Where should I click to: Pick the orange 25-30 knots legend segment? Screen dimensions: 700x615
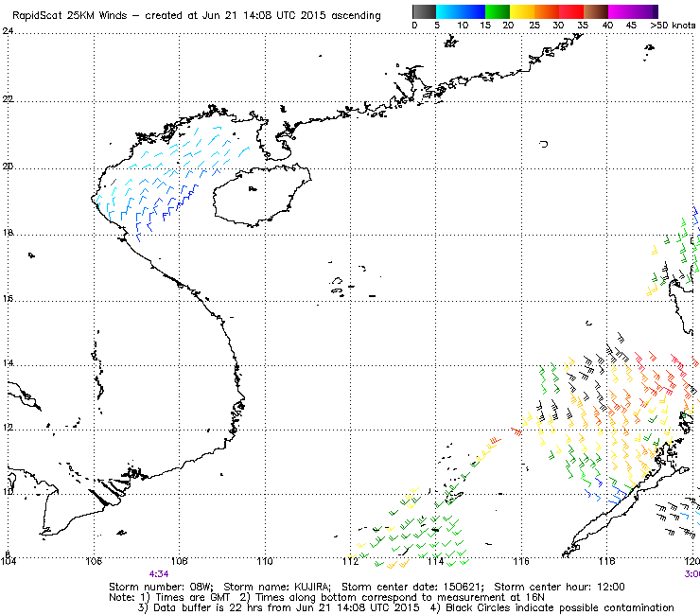coord(547,11)
